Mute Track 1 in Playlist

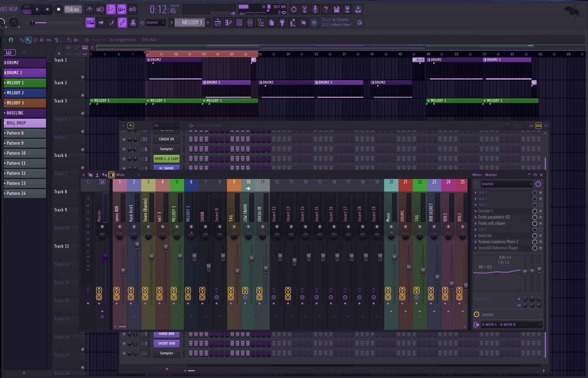tap(83, 77)
